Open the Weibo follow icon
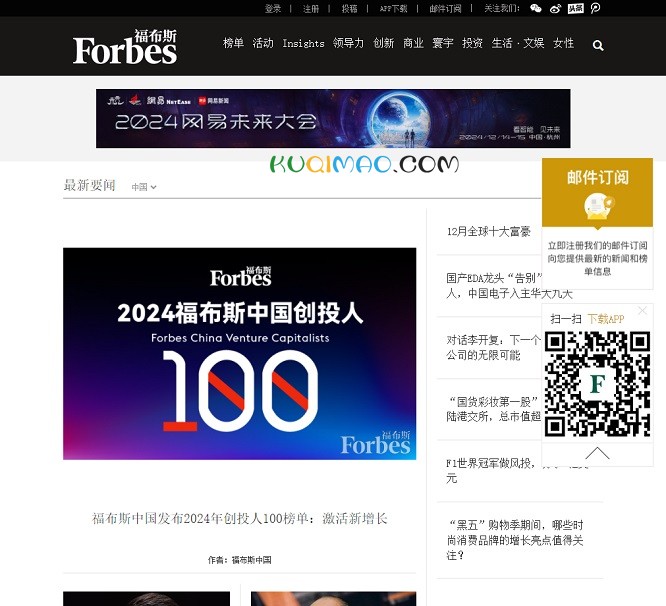The height and width of the screenshot is (606, 666). click(x=556, y=8)
